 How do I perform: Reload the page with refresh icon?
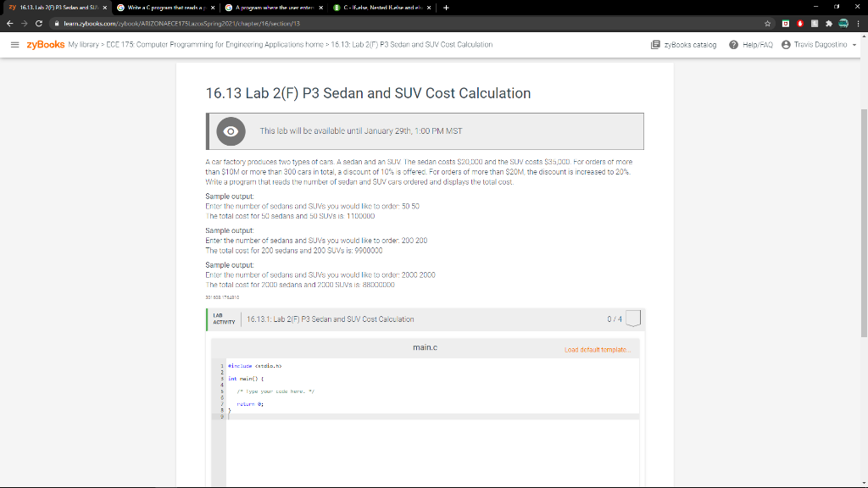tap(39, 23)
